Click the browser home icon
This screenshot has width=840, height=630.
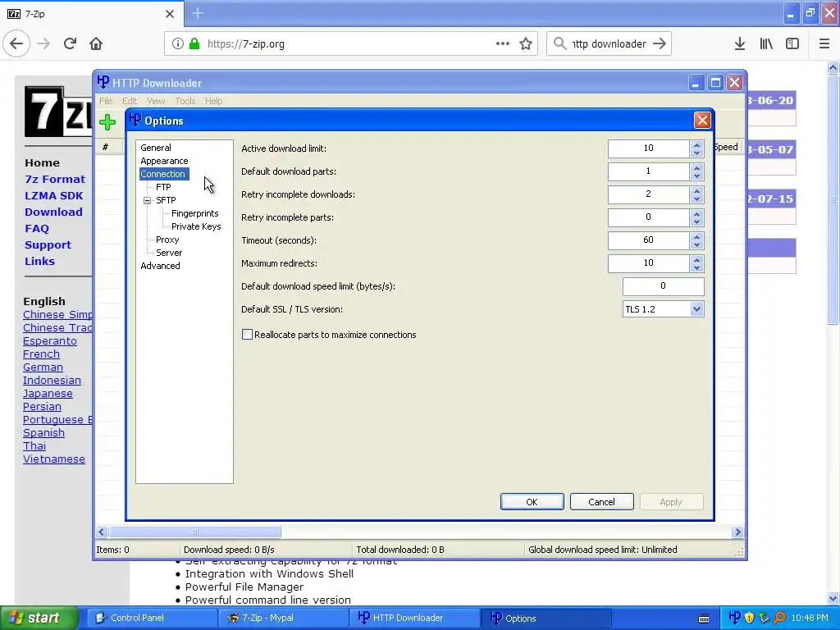click(x=96, y=44)
